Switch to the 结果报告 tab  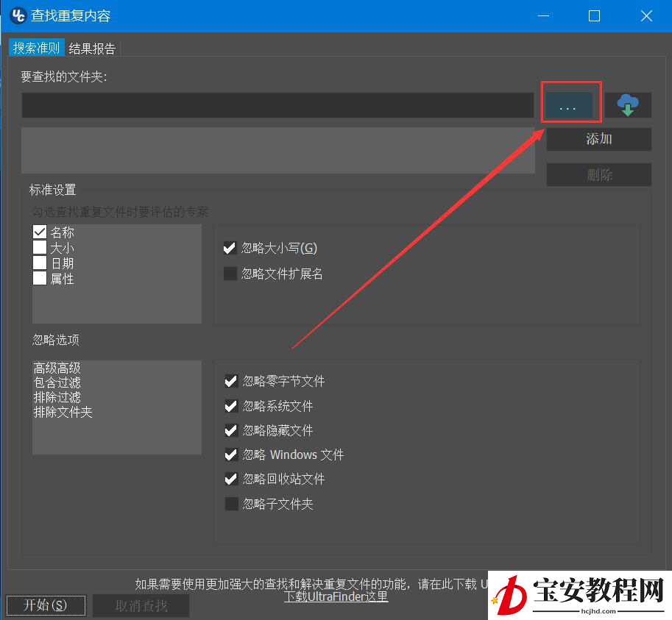[x=92, y=49]
